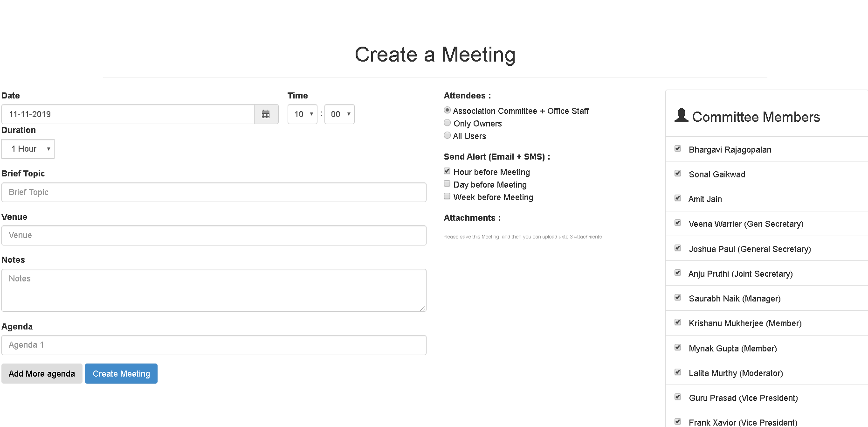The width and height of the screenshot is (868, 427).
Task: Click inside the Venue field
Action: tap(214, 235)
